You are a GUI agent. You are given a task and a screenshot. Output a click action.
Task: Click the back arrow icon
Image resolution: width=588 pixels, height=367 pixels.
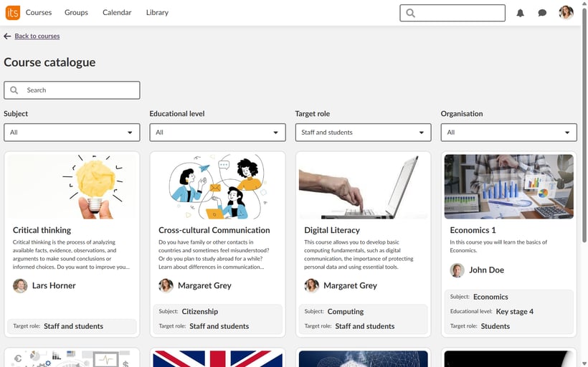pos(7,36)
